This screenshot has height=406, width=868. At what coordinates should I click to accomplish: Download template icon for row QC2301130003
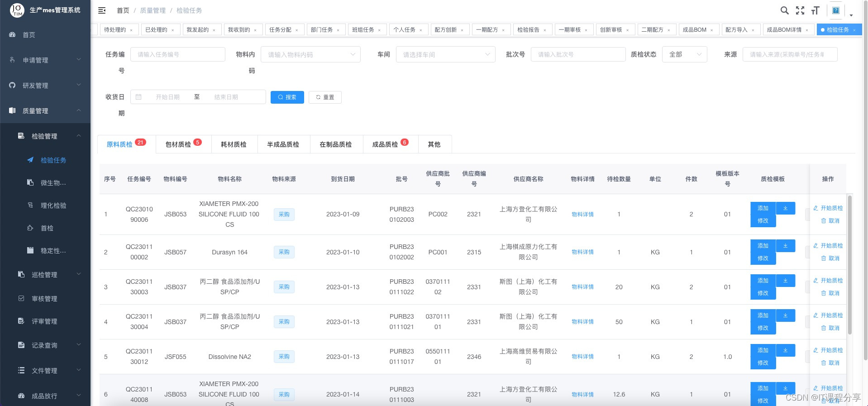coord(786,281)
